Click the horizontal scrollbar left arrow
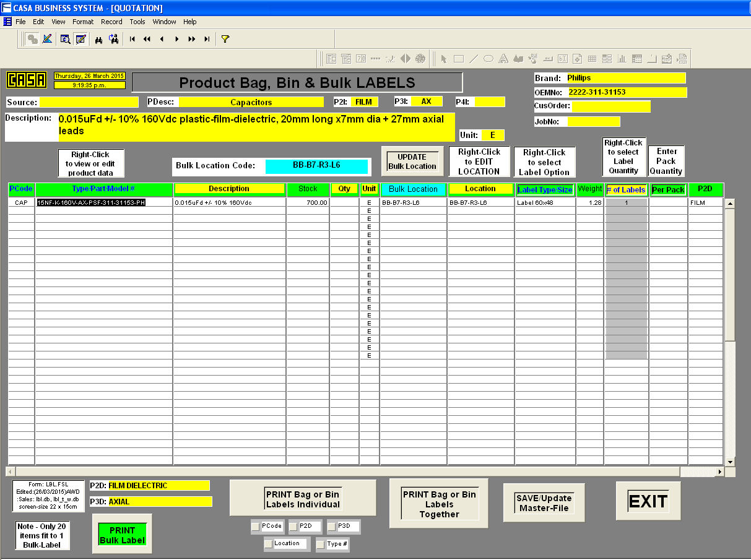 pos(9,472)
